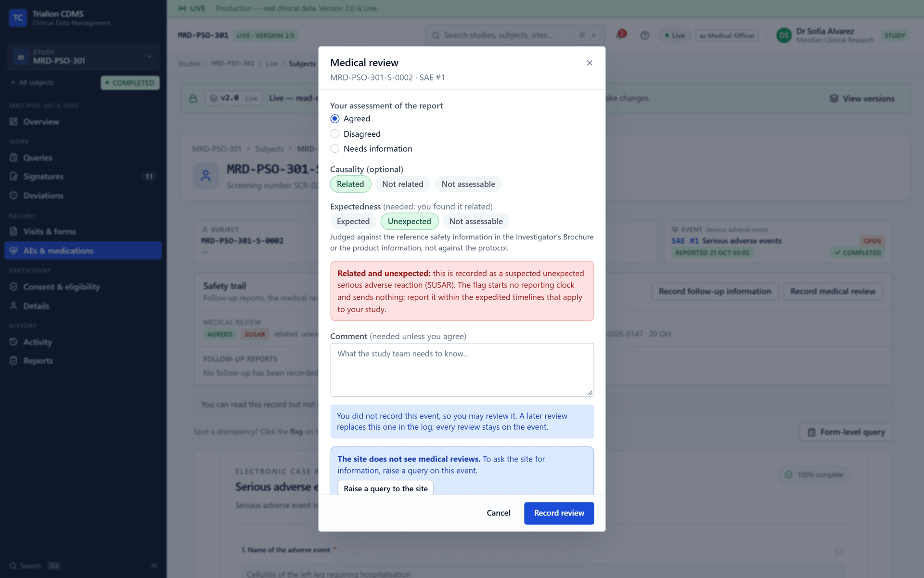924x578 pixels.
Task: Focus the Comment text area
Action: coord(462,370)
